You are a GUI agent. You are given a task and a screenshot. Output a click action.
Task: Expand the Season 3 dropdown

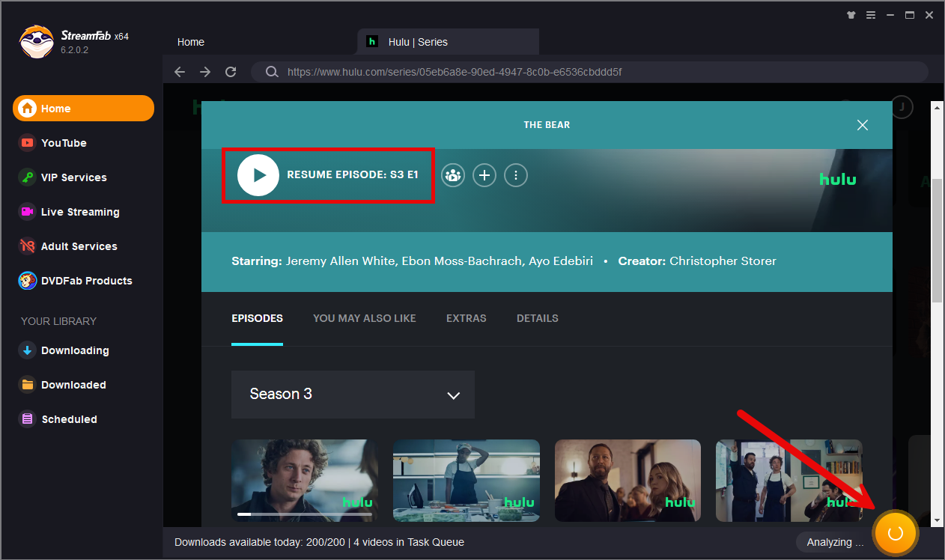point(353,395)
